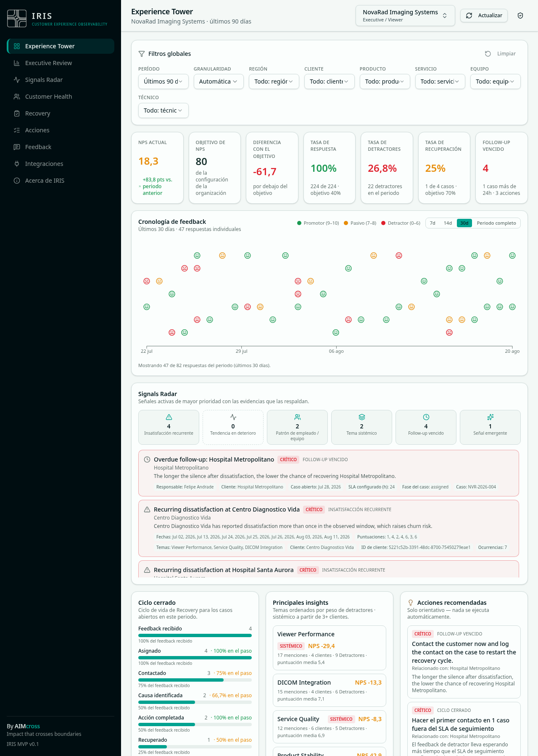Click the filter funnel icon

point(142,54)
